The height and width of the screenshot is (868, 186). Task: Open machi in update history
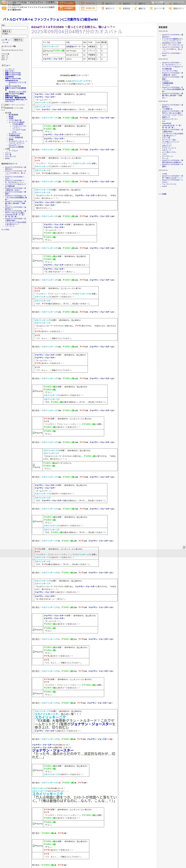coord(164,186)
